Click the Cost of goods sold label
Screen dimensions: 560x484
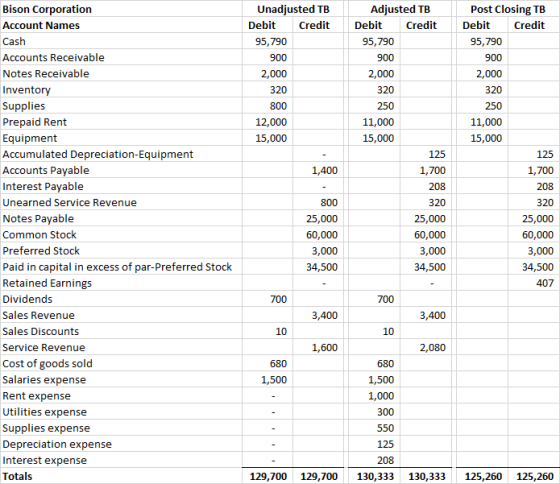(48, 364)
